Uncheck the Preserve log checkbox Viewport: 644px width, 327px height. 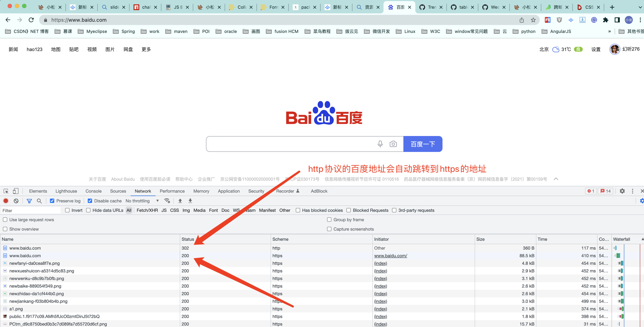click(52, 201)
